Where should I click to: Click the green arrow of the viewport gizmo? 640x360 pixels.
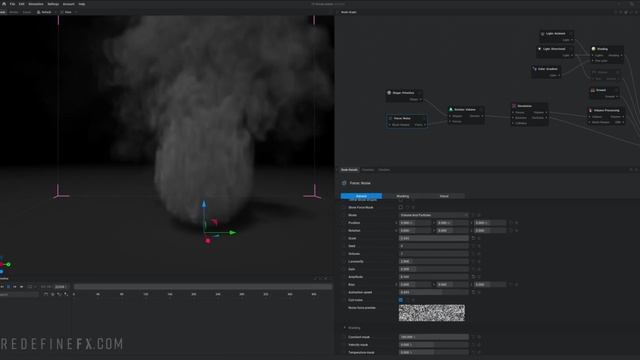click(233, 233)
